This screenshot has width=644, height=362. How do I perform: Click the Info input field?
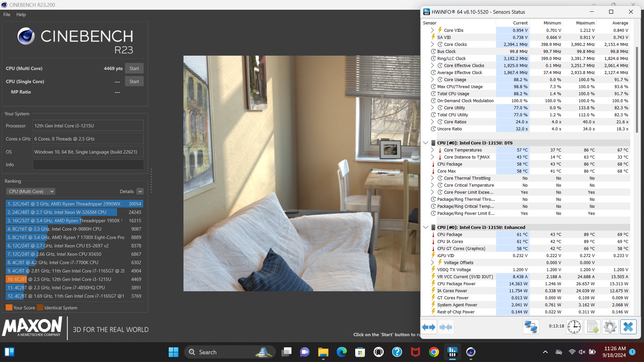pyautogui.click(x=88, y=165)
